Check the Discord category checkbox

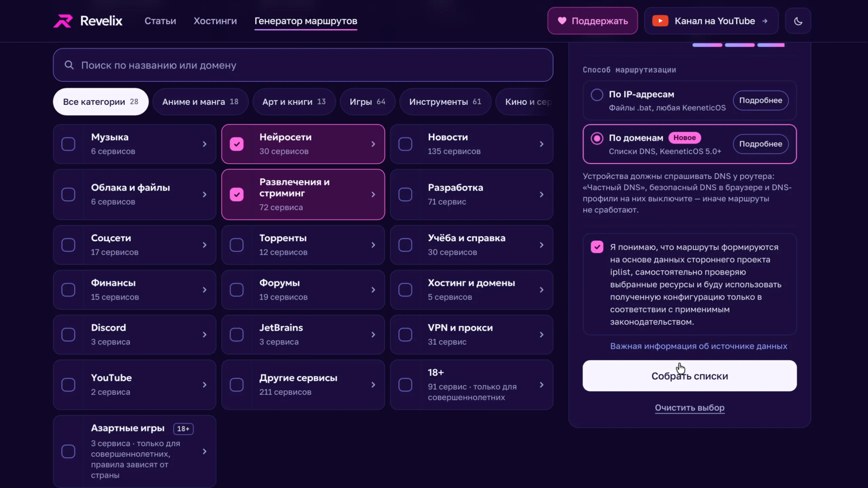pyautogui.click(x=68, y=334)
